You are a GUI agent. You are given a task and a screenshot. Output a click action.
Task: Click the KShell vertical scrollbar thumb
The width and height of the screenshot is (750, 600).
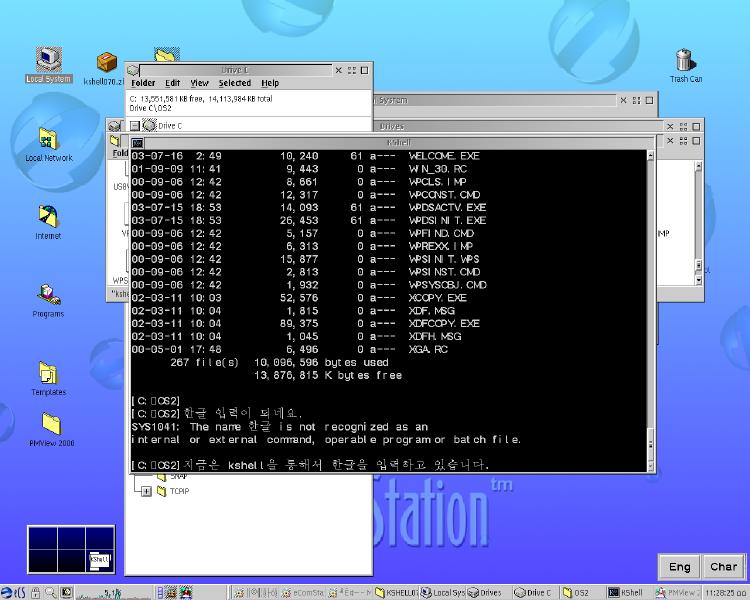pyautogui.click(x=651, y=444)
